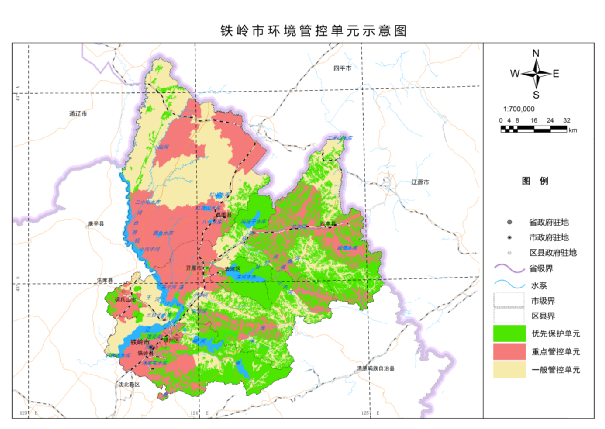Screen dimensions: 605x429
Task: Click the 1:700,000 scale ratio text
Action: point(519,108)
